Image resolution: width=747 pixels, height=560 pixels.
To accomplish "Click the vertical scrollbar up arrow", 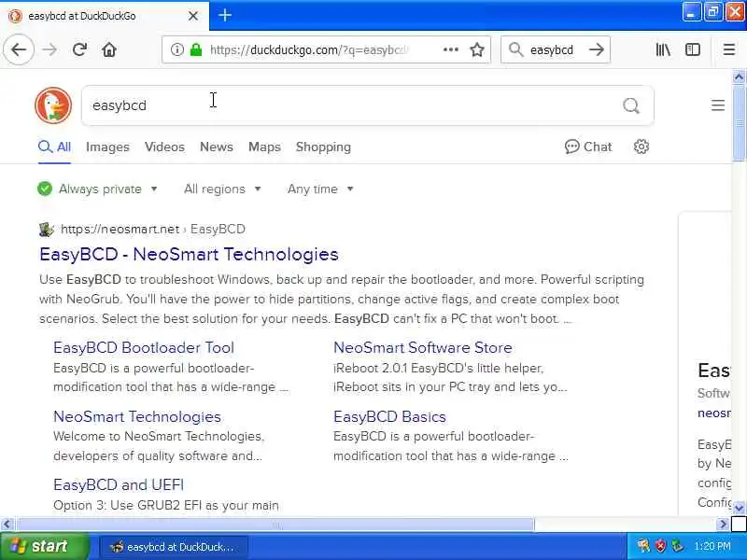I will pyautogui.click(x=739, y=77).
